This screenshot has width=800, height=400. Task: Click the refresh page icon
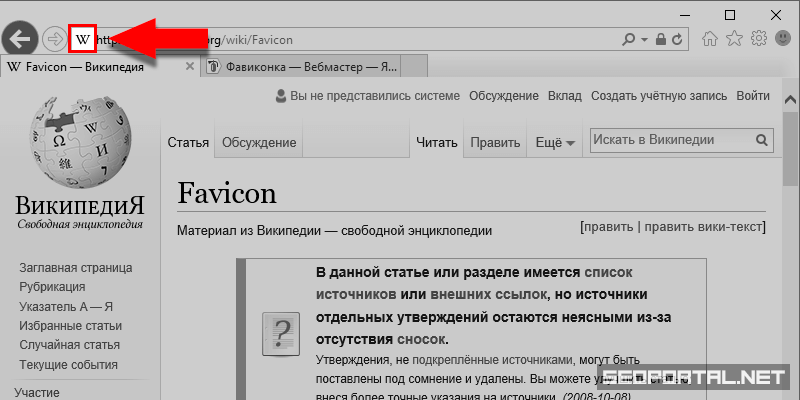[x=679, y=40]
